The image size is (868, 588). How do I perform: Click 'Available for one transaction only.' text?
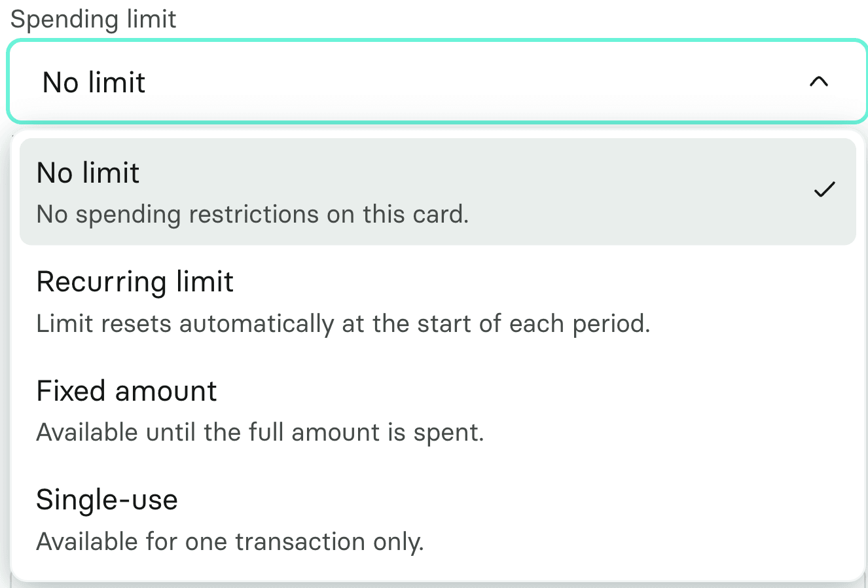pyautogui.click(x=230, y=542)
